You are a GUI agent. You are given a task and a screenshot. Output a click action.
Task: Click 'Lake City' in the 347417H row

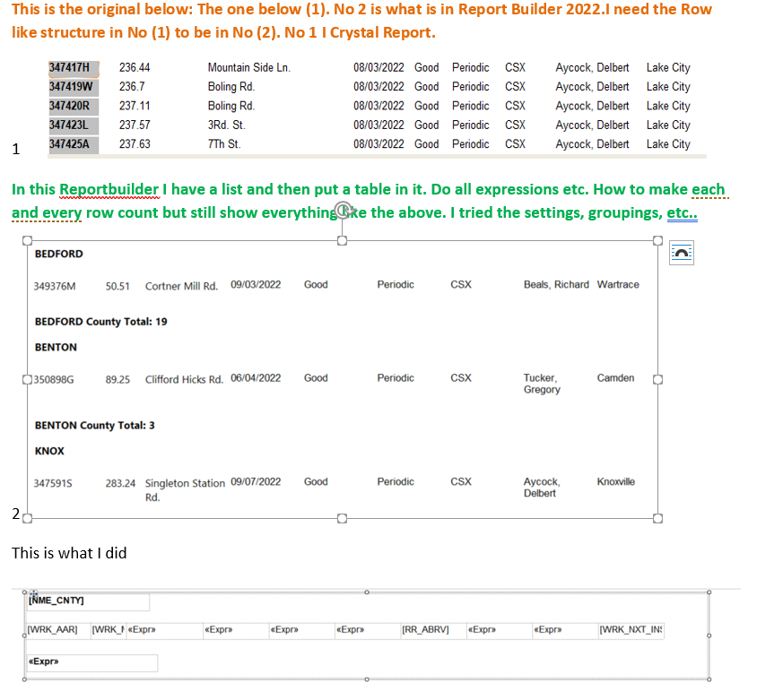(x=668, y=67)
